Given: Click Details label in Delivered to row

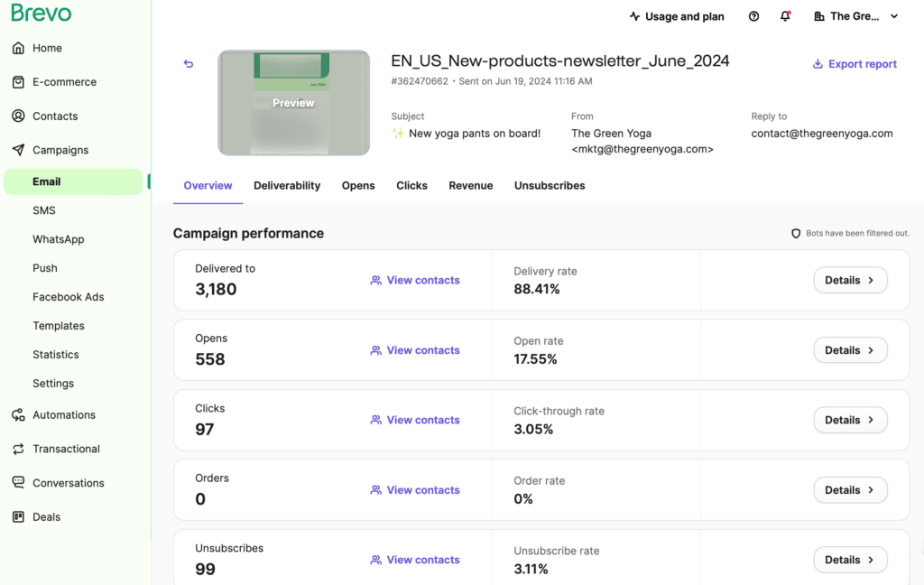Looking at the screenshot, I should pyautogui.click(x=842, y=280).
